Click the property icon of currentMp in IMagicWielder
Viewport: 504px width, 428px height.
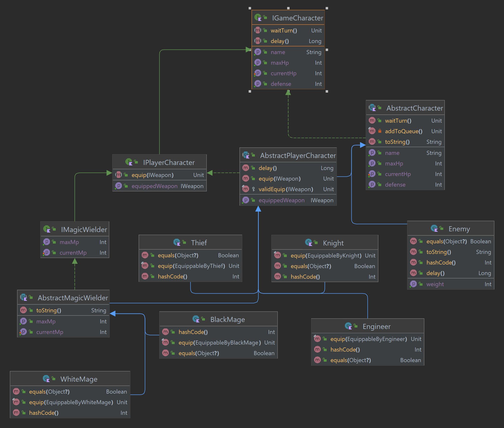click(47, 252)
